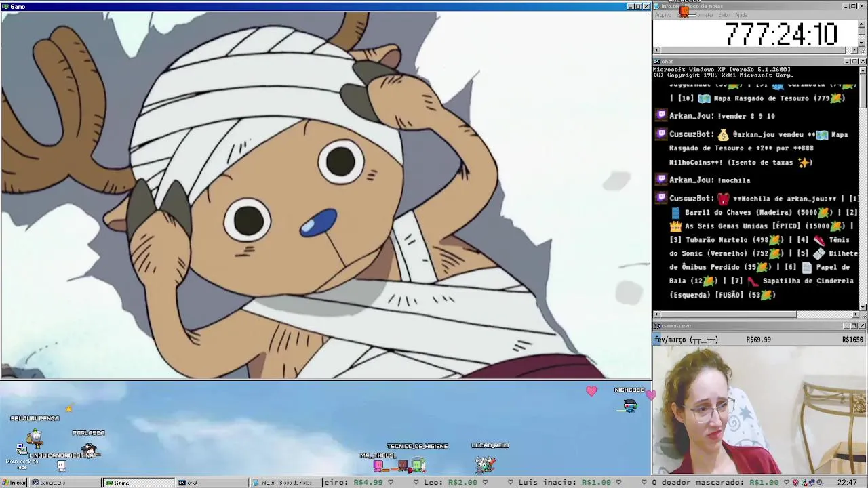Click the chat window console icon in title bar
Screen dimensions: 868x488
[657, 62]
